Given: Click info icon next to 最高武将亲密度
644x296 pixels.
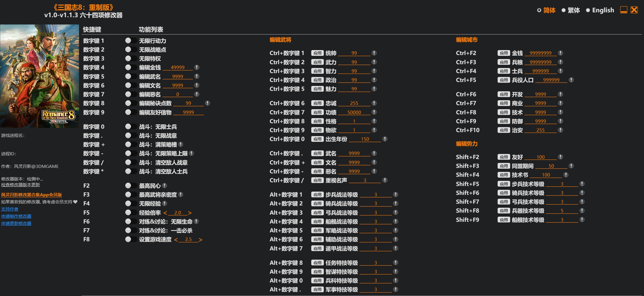Looking at the screenshot, I should pos(181,195).
